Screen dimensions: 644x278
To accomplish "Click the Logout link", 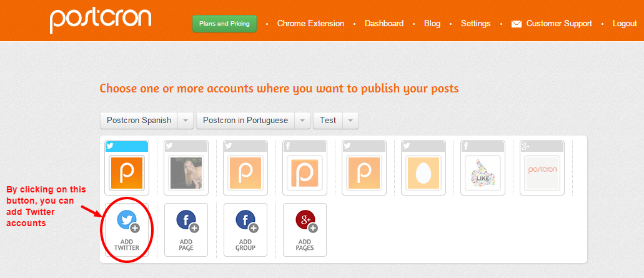I will (x=625, y=24).
